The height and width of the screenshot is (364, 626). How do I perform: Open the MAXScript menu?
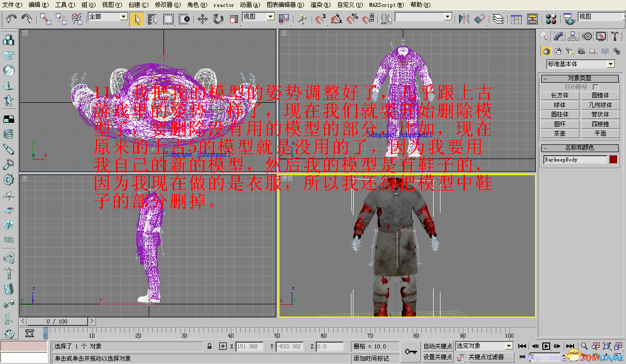[387, 4]
